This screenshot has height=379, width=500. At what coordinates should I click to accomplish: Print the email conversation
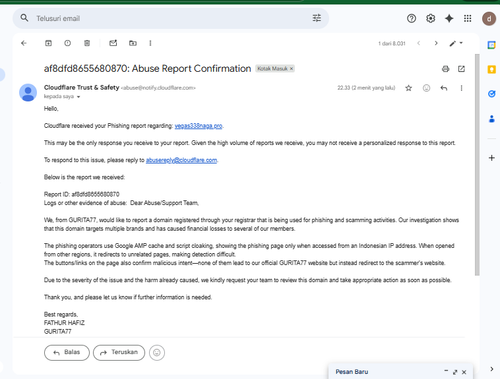click(445, 69)
